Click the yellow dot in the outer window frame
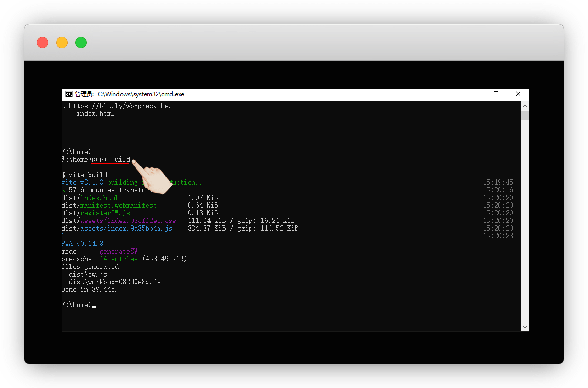Image resolution: width=588 pixels, height=388 pixels. (x=62, y=43)
